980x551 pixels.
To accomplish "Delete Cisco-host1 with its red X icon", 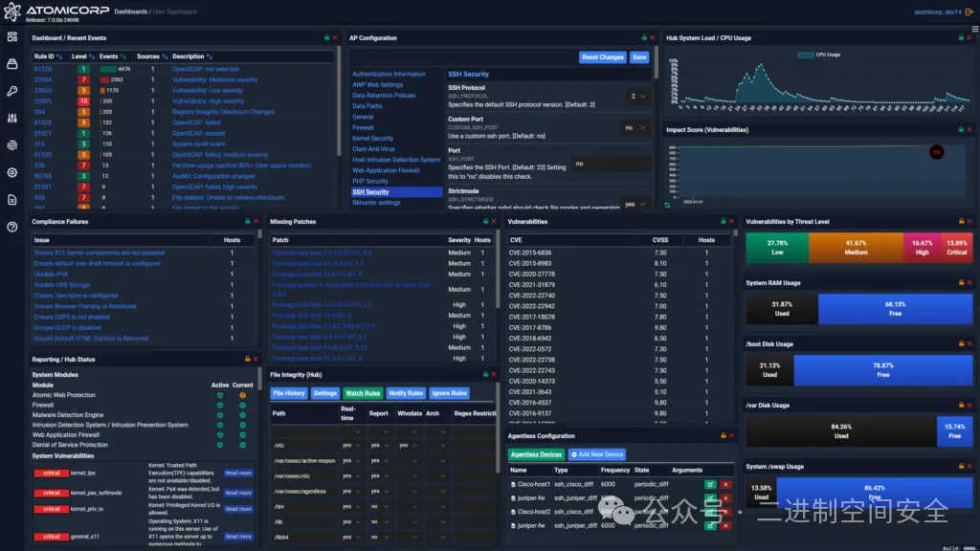I will (724, 484).
